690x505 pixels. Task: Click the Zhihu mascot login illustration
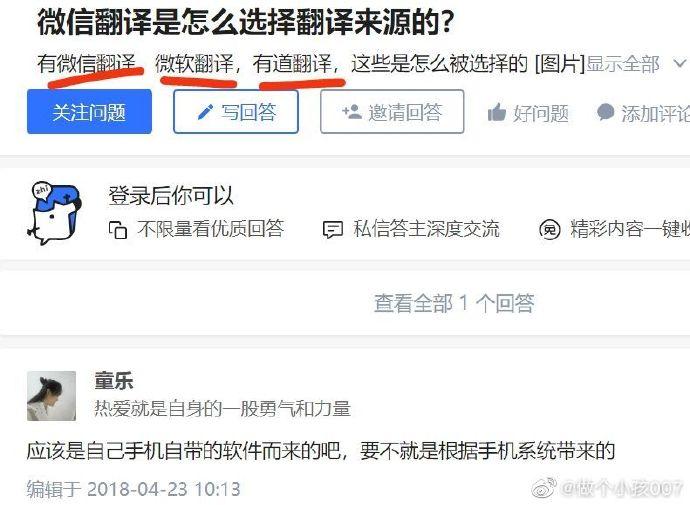(x=54, y=213)
